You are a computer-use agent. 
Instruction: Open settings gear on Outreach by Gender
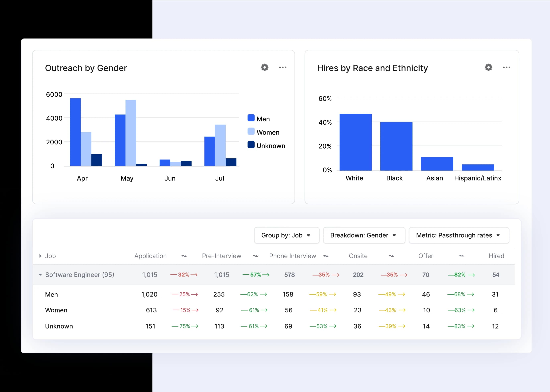pos(265,67)
